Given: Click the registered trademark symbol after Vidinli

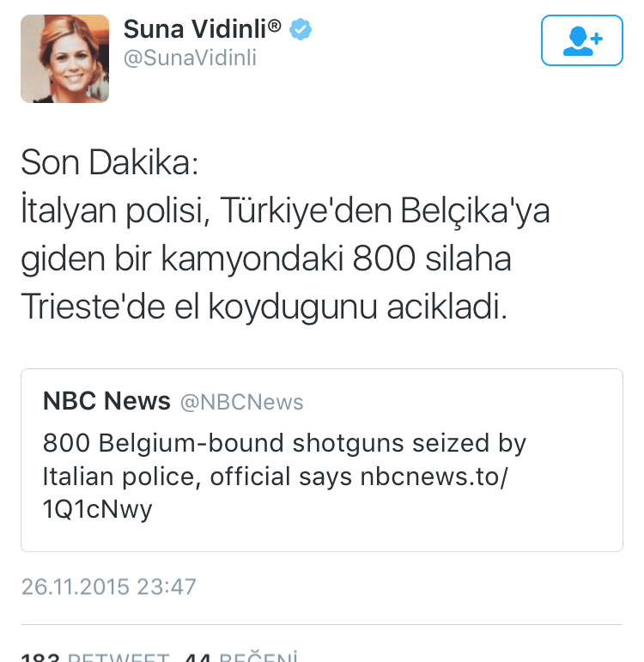Looking at the screenshot, I should tap(275, 27).
